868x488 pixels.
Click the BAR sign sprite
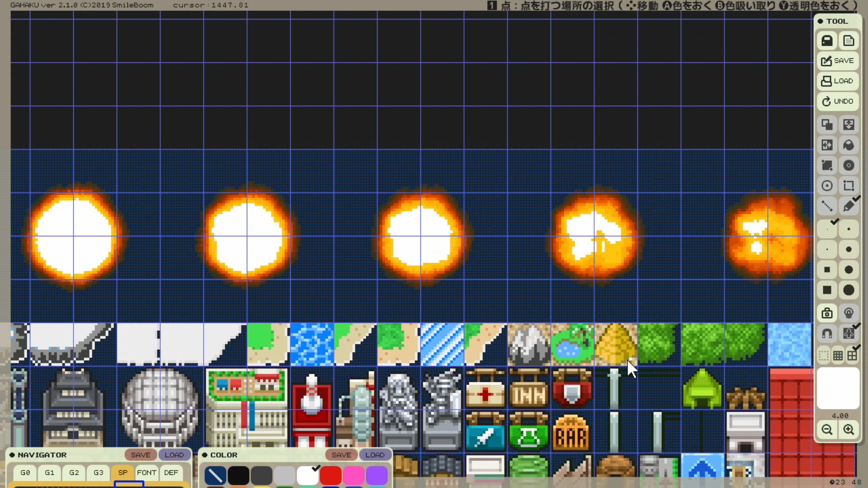point(571,432)
